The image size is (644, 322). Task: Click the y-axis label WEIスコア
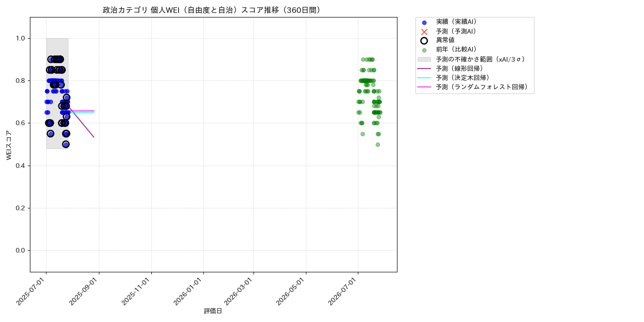(x=9, y=145)
